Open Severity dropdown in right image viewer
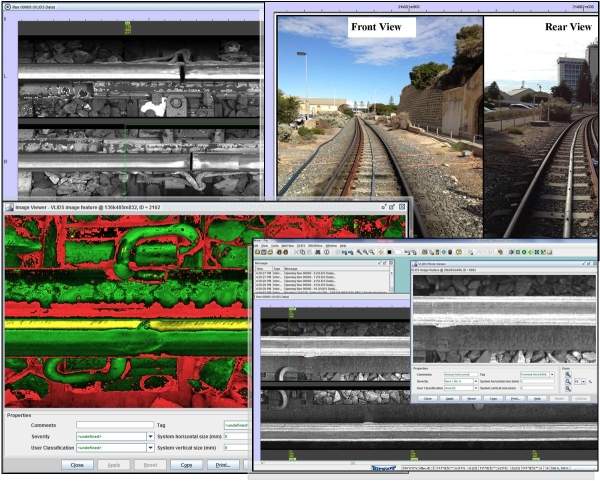The height and width of the screenshot is (481, 600). (474, 381)
